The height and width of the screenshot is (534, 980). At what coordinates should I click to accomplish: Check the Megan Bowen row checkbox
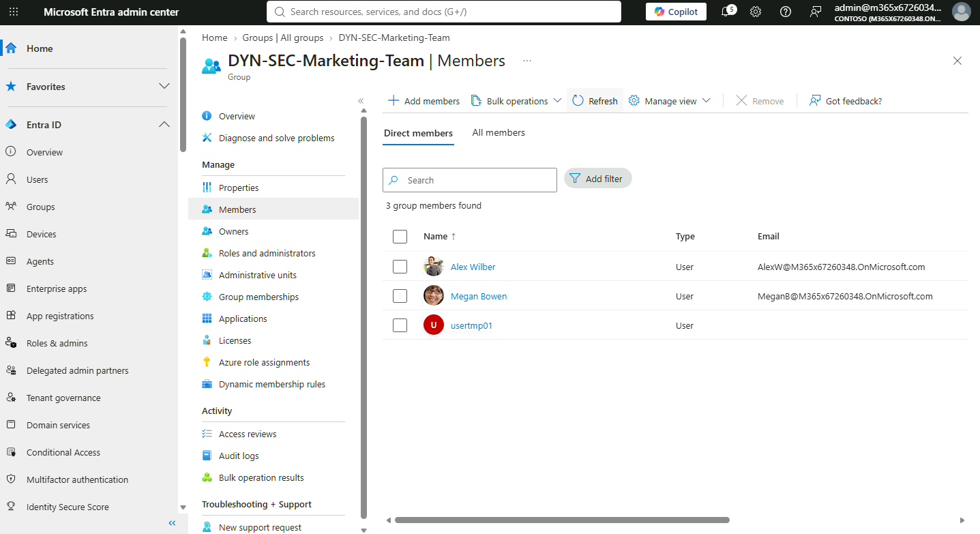[400, 296]
